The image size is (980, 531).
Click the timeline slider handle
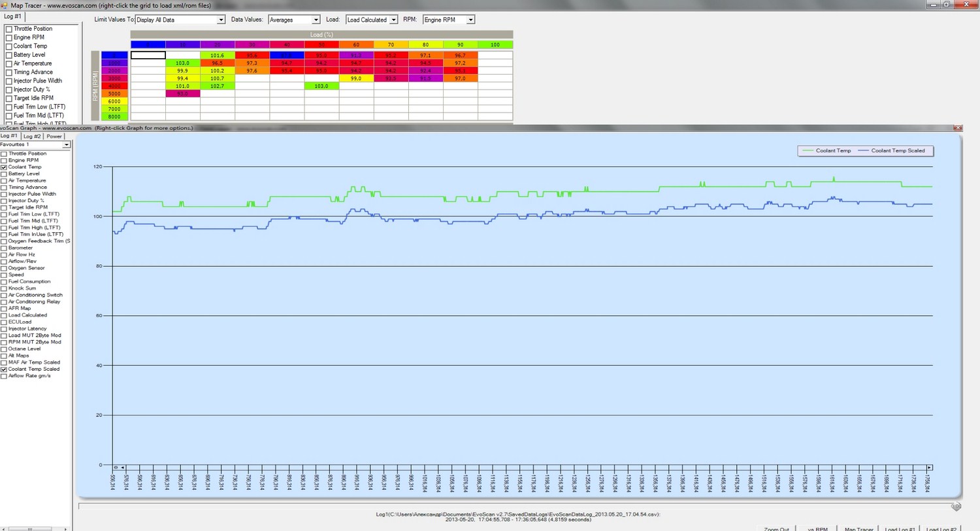(955, 505)
